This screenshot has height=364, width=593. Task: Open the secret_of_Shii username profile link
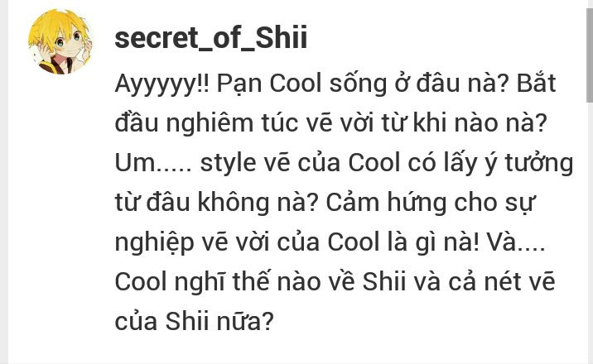210,38
